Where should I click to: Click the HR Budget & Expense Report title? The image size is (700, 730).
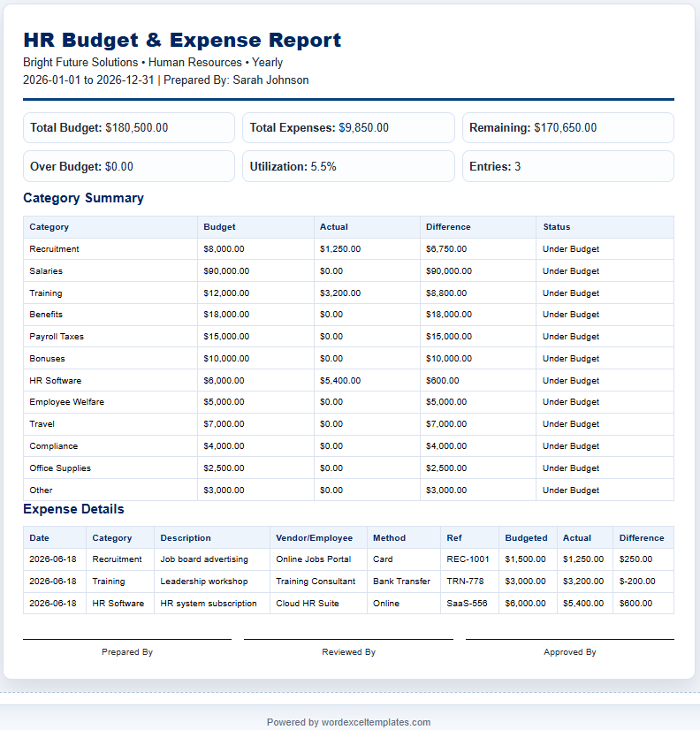click(182, 40)
